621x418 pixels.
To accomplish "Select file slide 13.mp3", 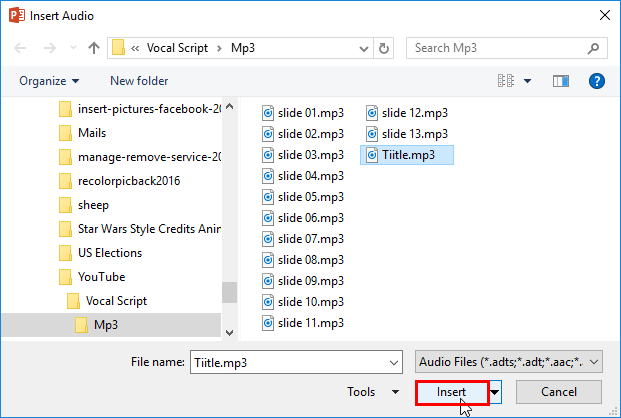I will [407, 134].
